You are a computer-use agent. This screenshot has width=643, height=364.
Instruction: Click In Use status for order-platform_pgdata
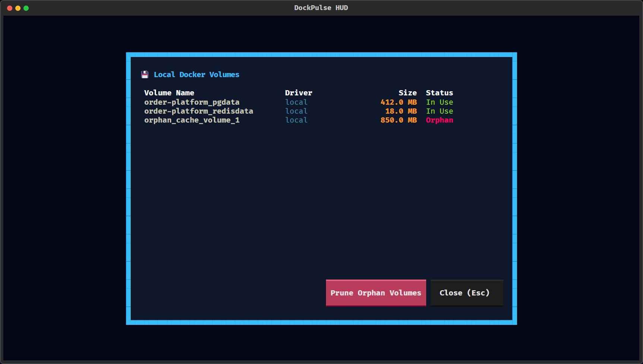(x=440, y=102)
